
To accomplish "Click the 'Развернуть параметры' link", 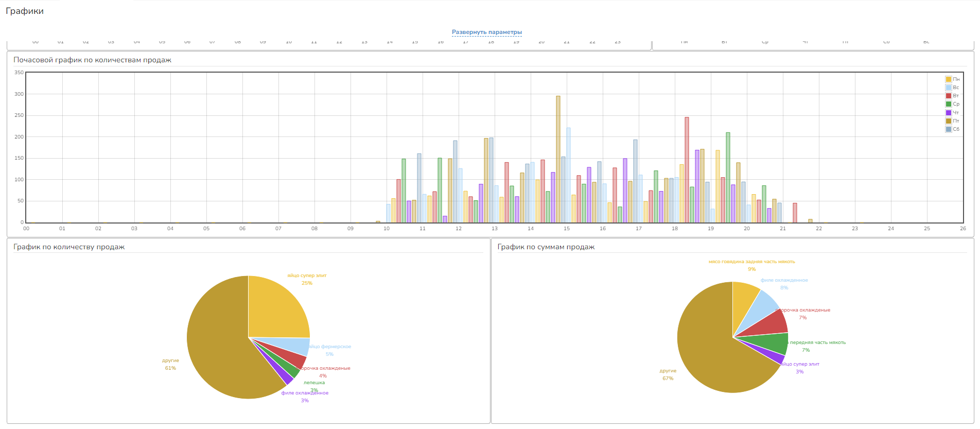I will [x=486, y=32].
